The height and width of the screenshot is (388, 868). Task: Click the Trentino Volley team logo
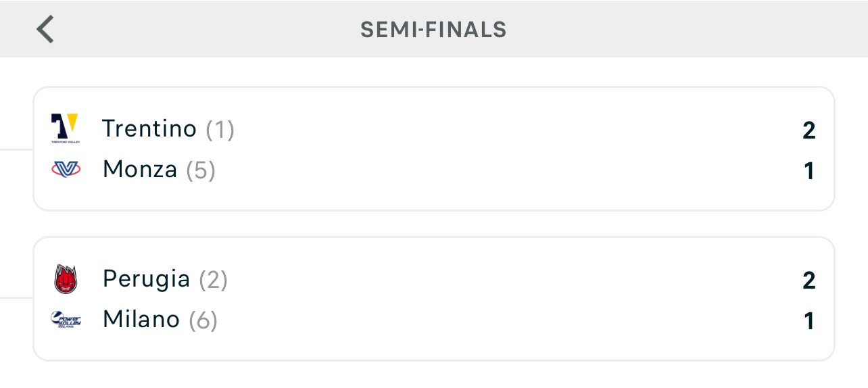point(66,128)
